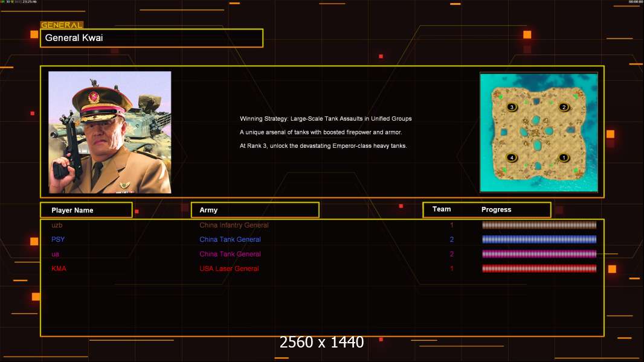Click the General Kwai portrait image

[x=110, y=132]
